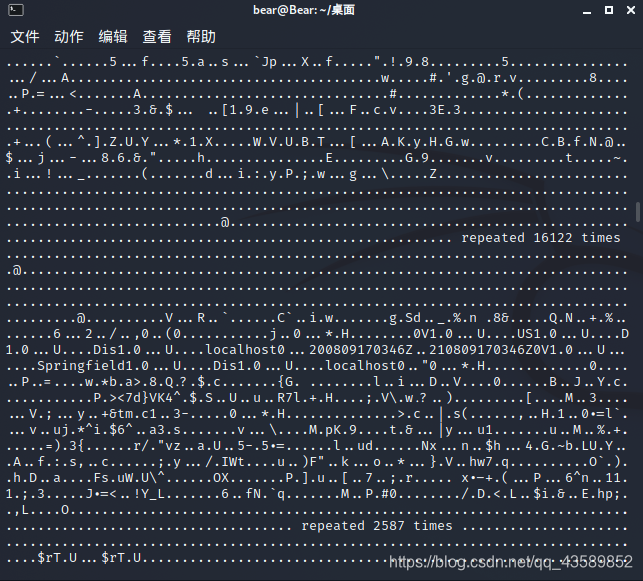This screenshot has width=643, height=581.
Task: Click the window title bear@Bear: ~/桌面
Action: point(304,10)
